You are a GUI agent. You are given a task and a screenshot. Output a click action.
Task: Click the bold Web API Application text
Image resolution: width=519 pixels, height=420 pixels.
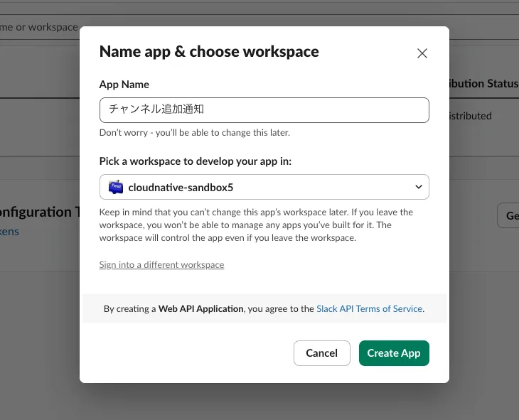[200, 309]
